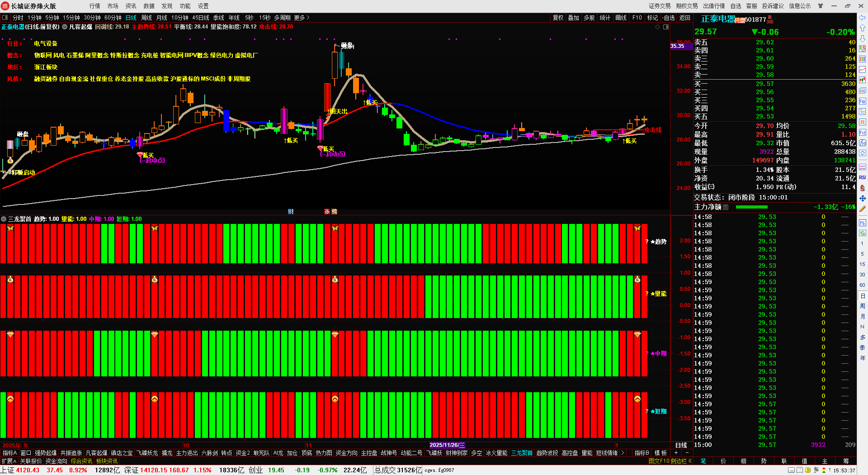Click the gold coin icon in status bar

point(808,470)
